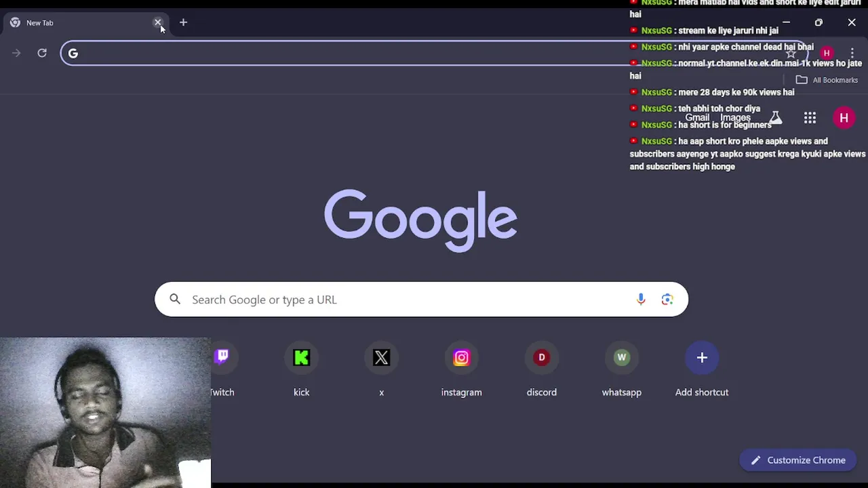Viewport: 868px width, 488px height.
Task: Click the Google G icon in address bar
Action: click(73, 54)
